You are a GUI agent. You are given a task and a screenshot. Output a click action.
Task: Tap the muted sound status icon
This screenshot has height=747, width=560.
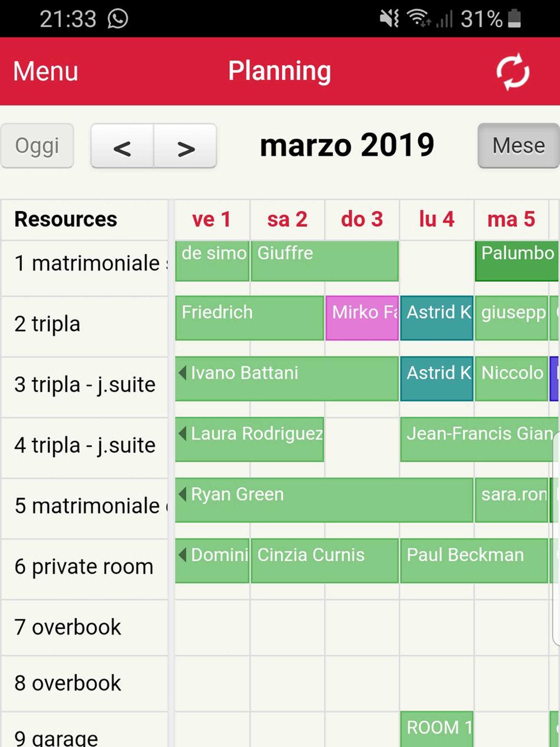coord(389,18)
